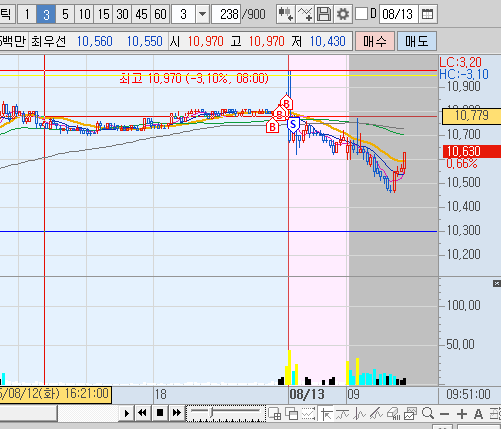Click the letter A text tool icon
This screenshot has height=429, width=501.
(478, 414)
